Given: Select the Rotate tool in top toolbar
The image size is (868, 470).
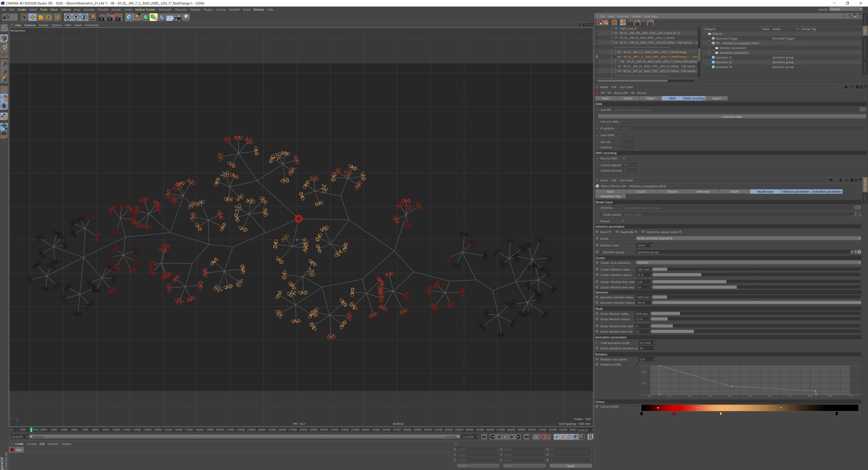Looking at the screenshot, I should coord(49,17).
